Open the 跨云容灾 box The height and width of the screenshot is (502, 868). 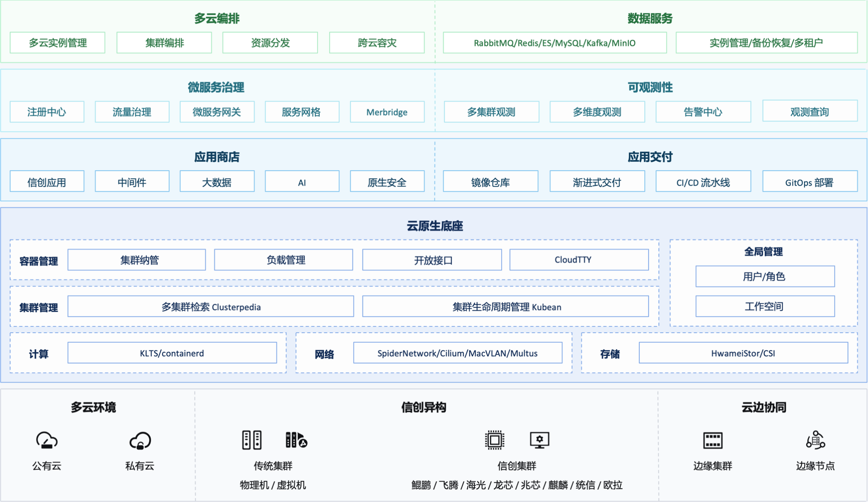(x=377, y=43)
